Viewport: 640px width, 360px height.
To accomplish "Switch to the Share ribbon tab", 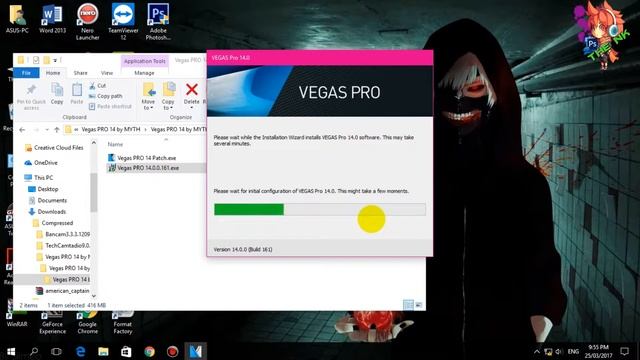I will [80, 73].
